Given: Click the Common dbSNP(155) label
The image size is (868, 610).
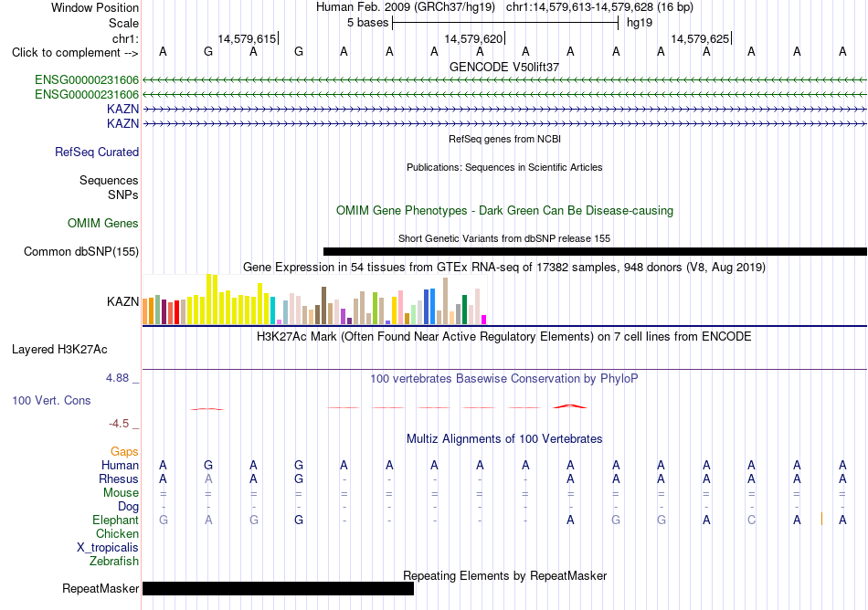Looking at the screenshot, I should [80, 252].
